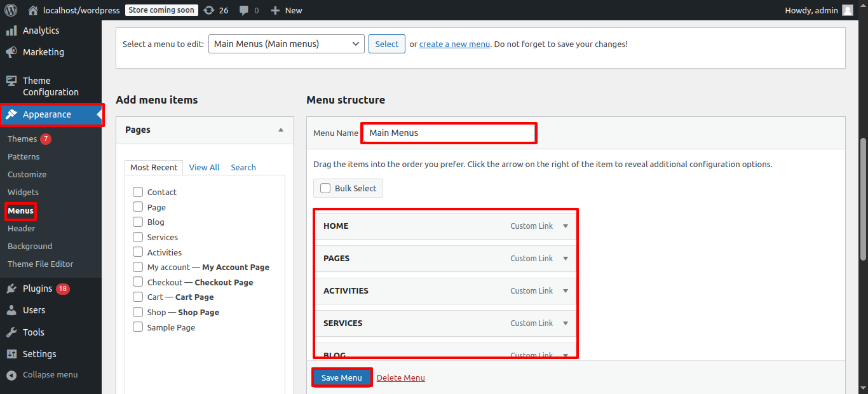Click the Marketing megaphone icon
Image resolution: width=868 pixels, height=394 pixels.
(x=11, y=52)
